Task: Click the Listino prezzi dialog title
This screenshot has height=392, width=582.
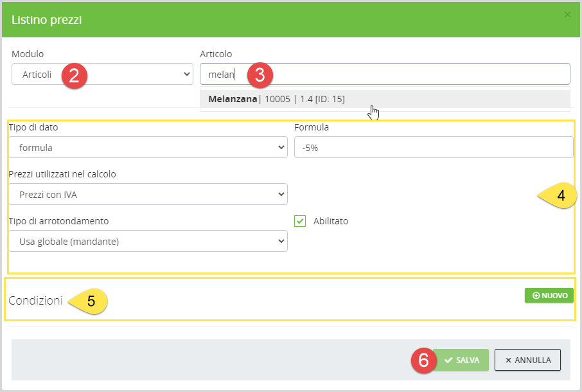Action: coord(46,20)
